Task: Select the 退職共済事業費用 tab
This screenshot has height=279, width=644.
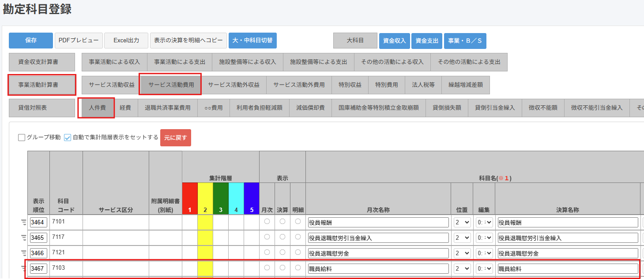Action: (168, 108)
